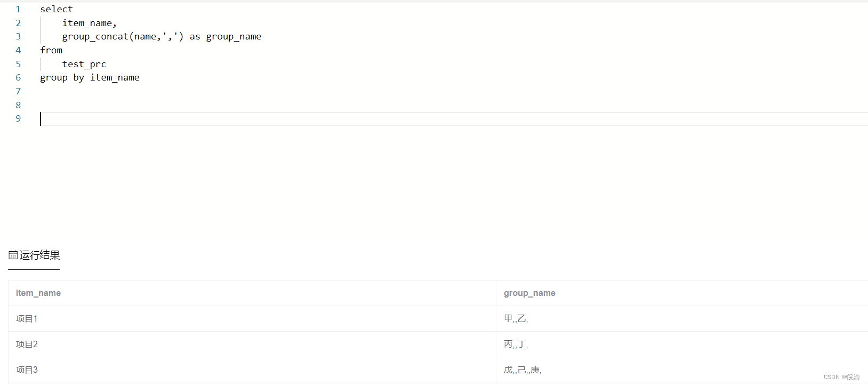Select the result cell 丙,,丁,
This screenshot has width=868, height=385.
point(682,344)
